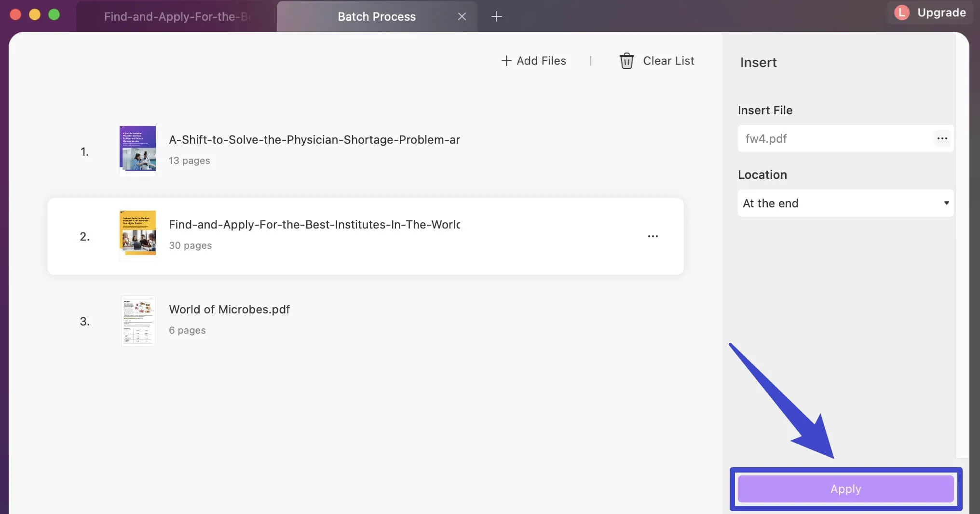Open a new tab with the plus icon
980x514 pixels.
(496, 16)
